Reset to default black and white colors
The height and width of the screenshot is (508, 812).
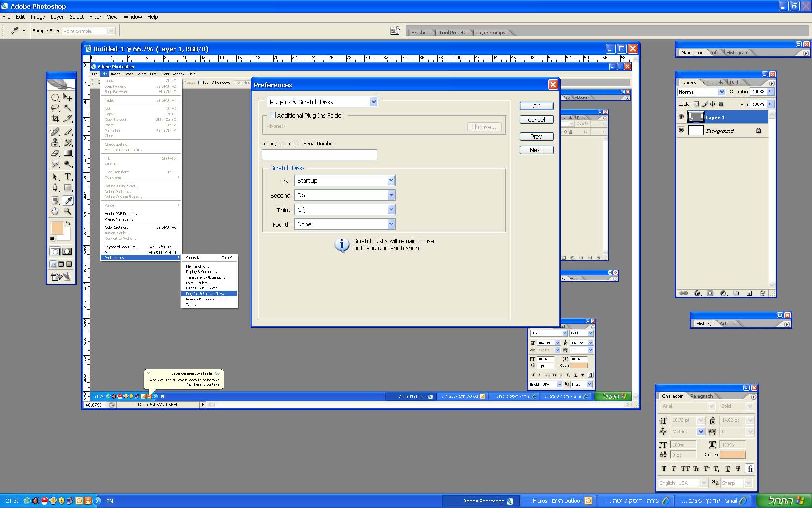pos(53,239)
